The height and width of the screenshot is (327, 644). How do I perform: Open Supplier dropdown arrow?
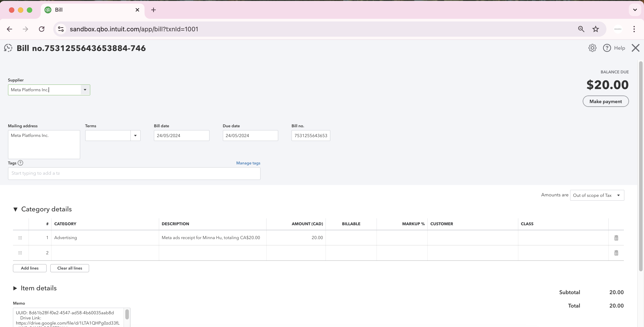point(85,90)
